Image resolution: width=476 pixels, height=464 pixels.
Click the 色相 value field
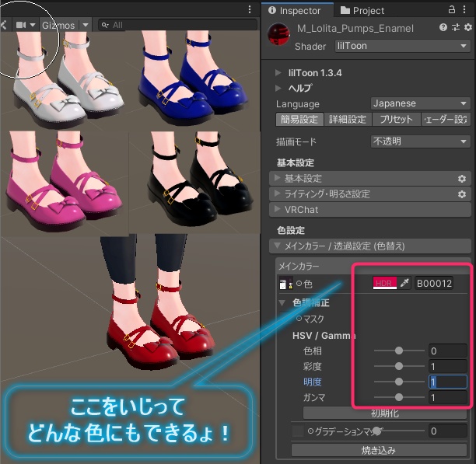[x=447, y=351]
